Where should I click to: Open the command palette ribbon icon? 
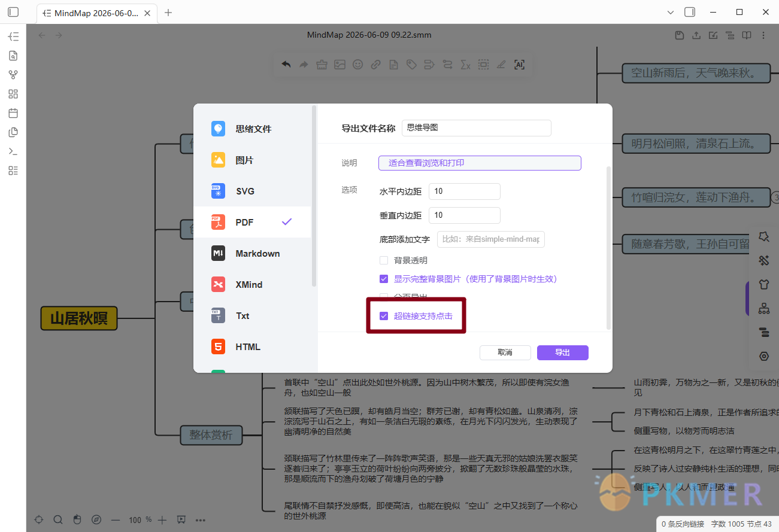pos(13,151)
